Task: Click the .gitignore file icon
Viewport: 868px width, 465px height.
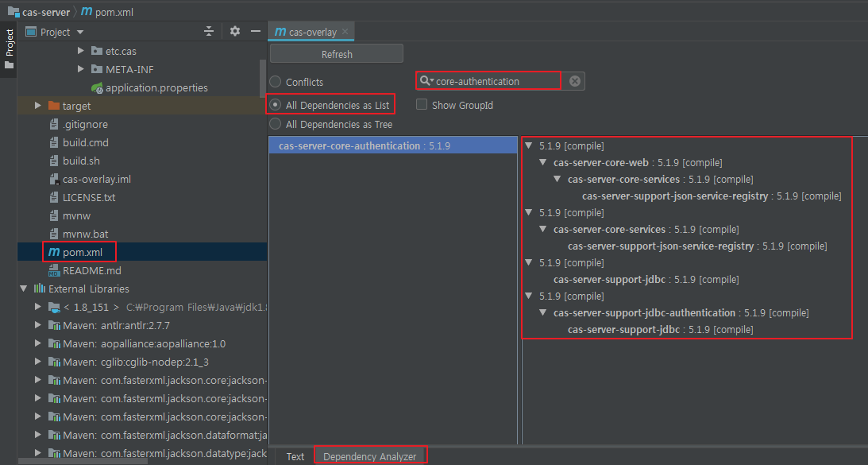Action: click(54, 124)
